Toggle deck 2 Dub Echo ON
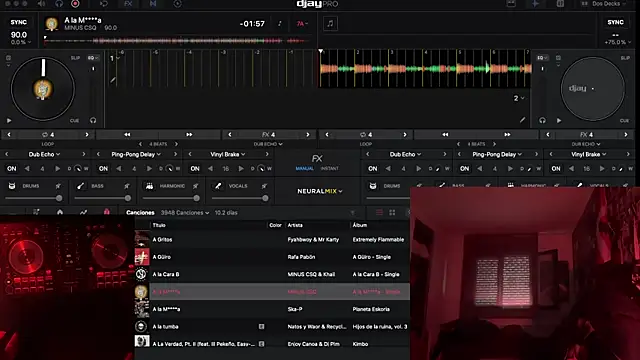The height and width of the screenshot is (360, 640). (x=373, y=169)
